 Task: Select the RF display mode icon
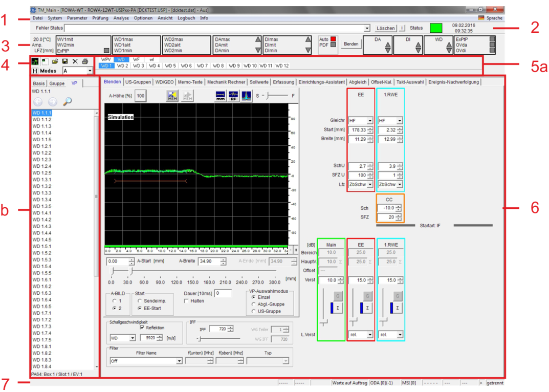233,96
